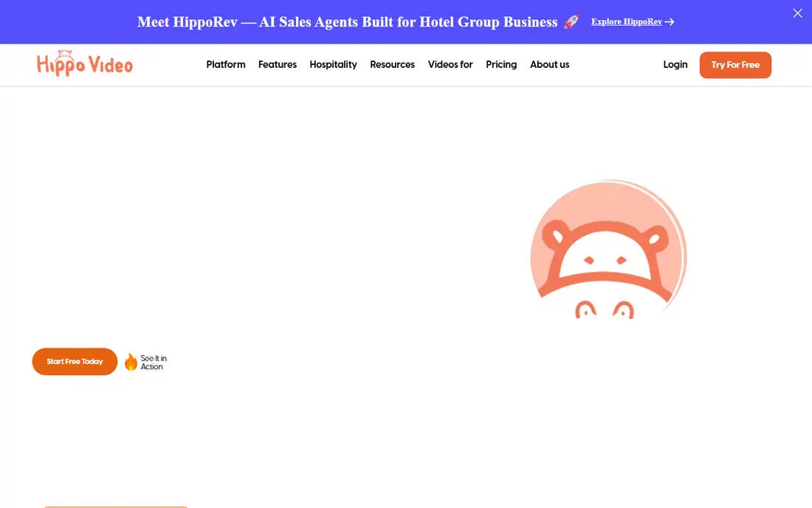812x508 pixels.
Task: Click the Hippo Video logo
Action: pos(85,64)
